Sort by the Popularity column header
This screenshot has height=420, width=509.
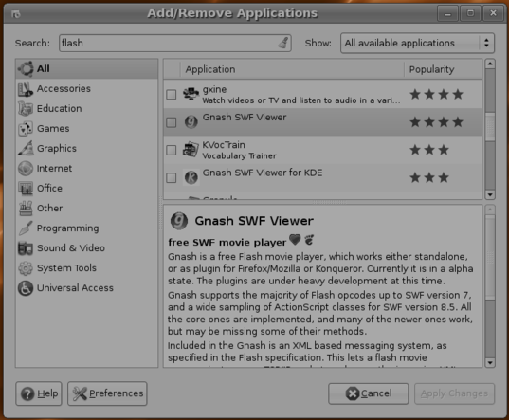click(x=443, y=69)
